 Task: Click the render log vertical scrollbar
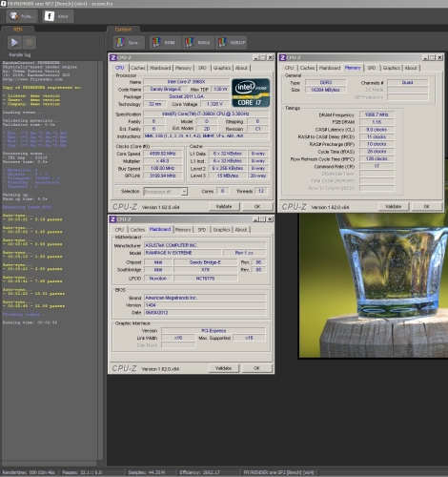point(100,260)
